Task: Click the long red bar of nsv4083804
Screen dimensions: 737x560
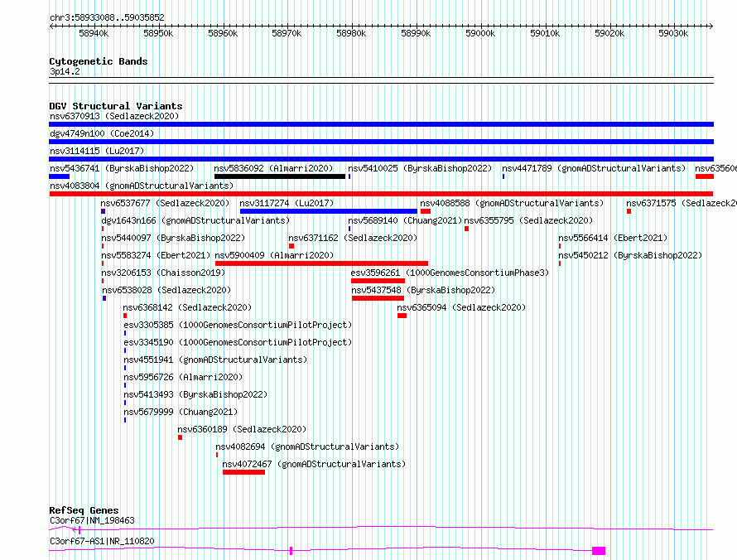Action: click(381, 194)
